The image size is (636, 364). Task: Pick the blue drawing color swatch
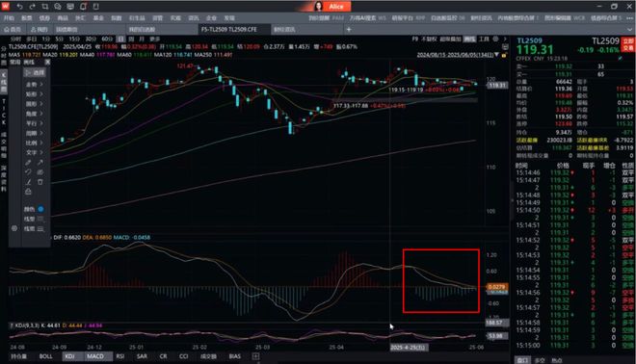click(x=40, y=209)
